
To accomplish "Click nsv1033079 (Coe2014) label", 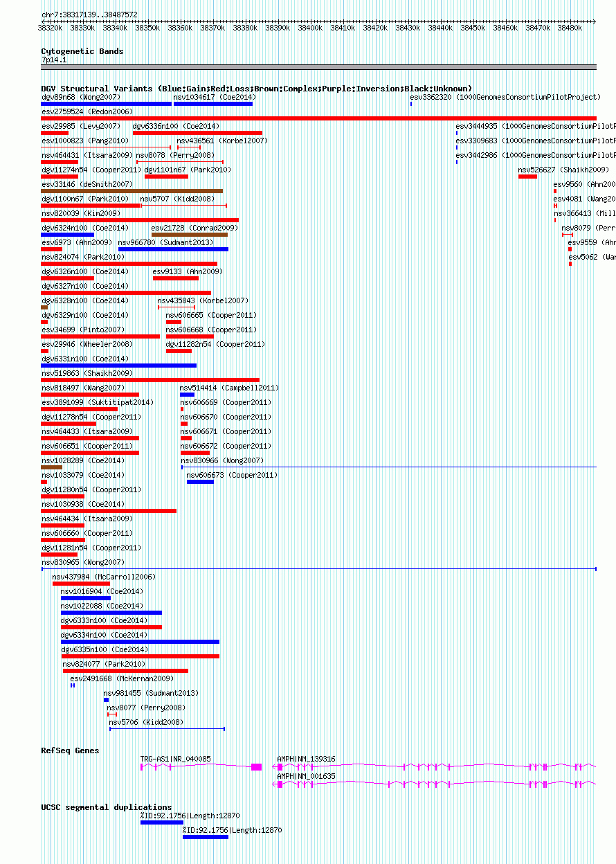I will pyautogui.click(x=82, y=475).
